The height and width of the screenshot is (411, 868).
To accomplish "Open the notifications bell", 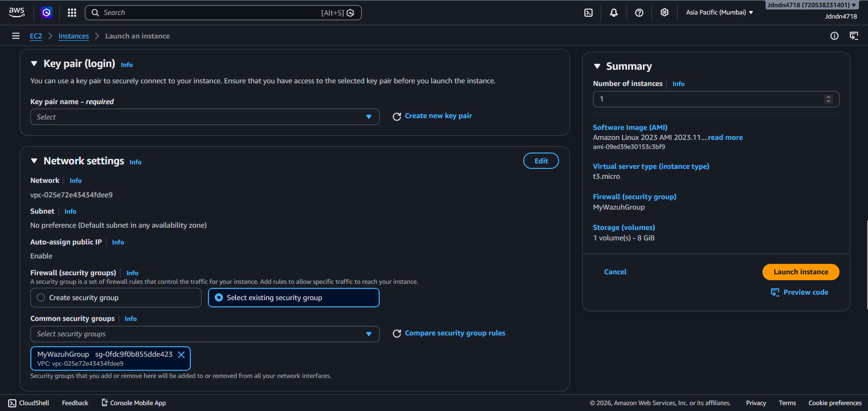I will (x=614, y=13).
